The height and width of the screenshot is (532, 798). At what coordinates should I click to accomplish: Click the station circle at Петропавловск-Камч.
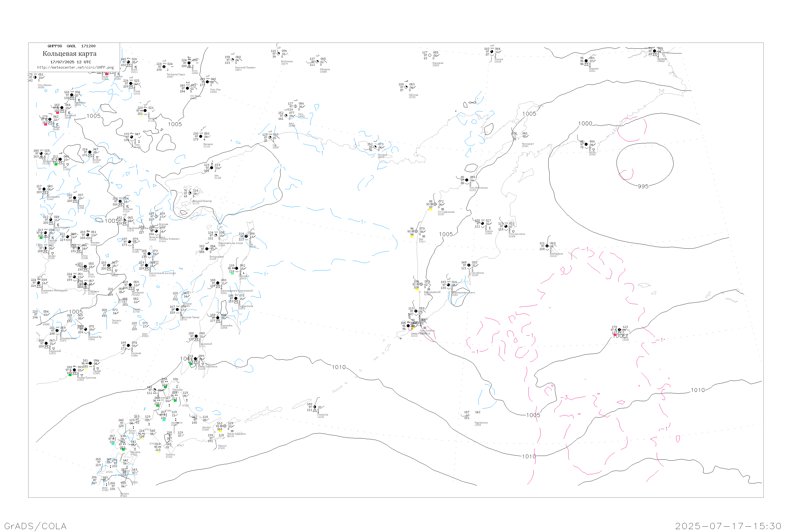(448, 285)
